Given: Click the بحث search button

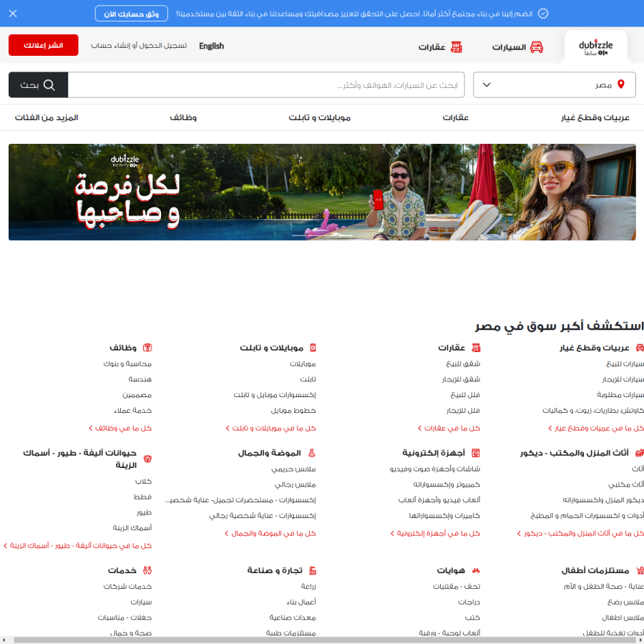Looking at the screenshot, I should 38,85.
